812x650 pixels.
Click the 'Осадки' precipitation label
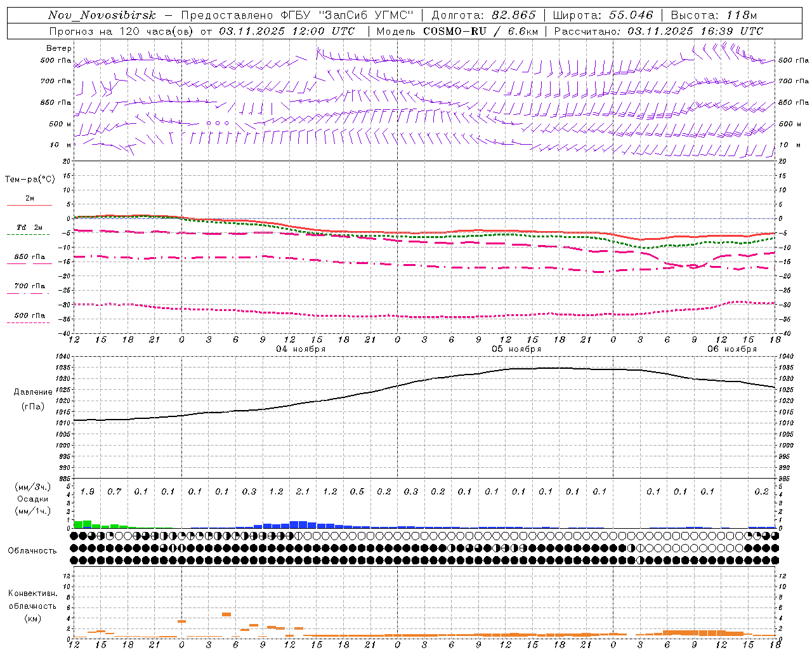click(x=33, y=499)
